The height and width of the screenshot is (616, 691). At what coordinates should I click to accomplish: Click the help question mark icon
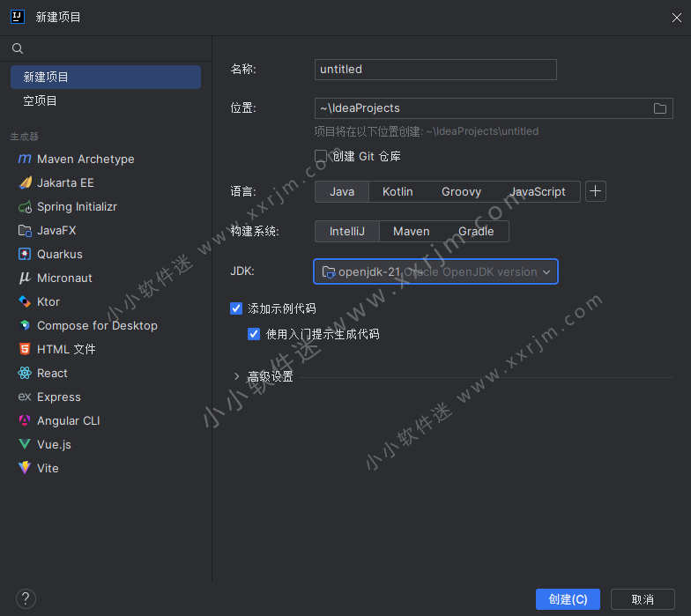pyautogui.click(x=26, y=599)
